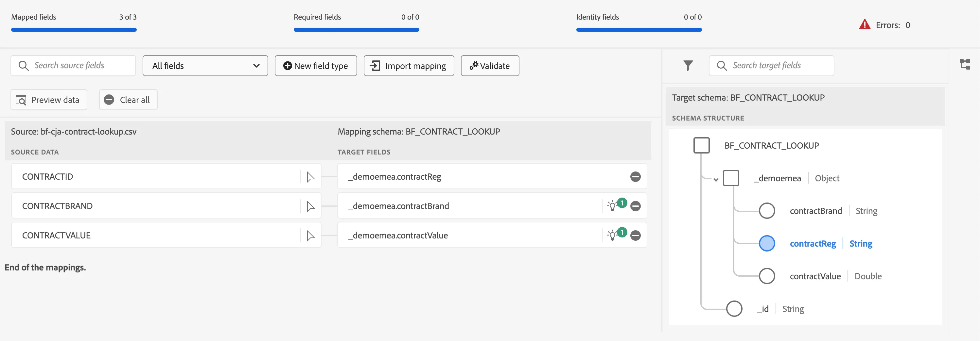The image size is (980, 341).
Task: Click the Required fields progress bar
Action: click(356, 30)
